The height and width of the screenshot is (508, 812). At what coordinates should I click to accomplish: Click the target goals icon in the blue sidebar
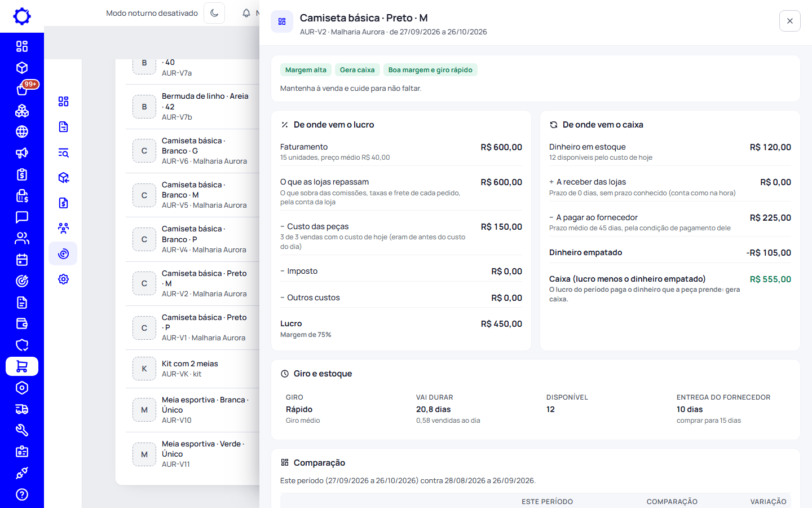click(22, 281)
